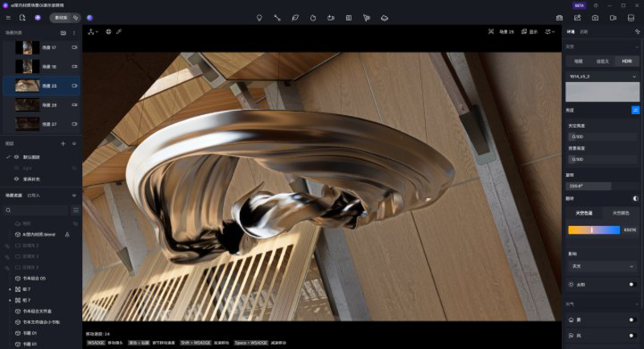Screen dimensions: 644x349
Task: Expand the first 组 7 tree group
Action: pyautogui.click(x=10, y=289)
